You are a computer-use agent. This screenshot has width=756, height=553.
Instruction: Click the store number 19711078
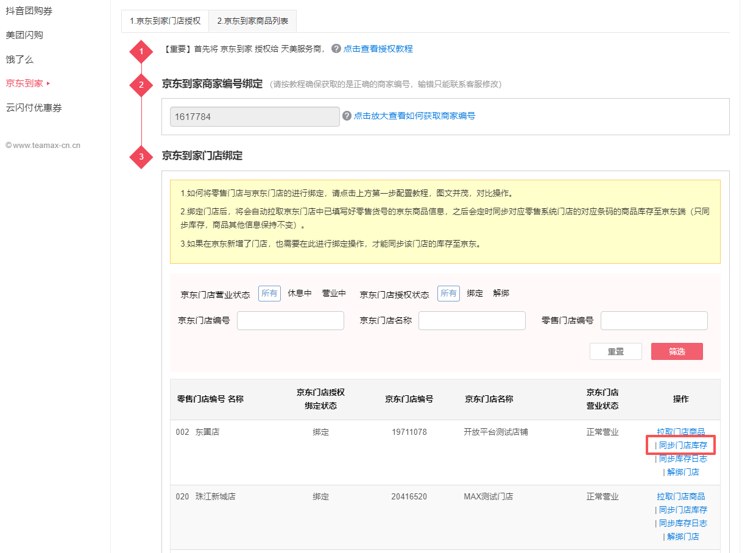(409, 432)
